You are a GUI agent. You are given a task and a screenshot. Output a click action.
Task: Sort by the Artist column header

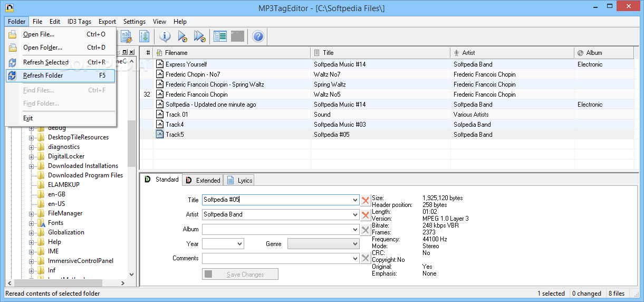(512, 53)
